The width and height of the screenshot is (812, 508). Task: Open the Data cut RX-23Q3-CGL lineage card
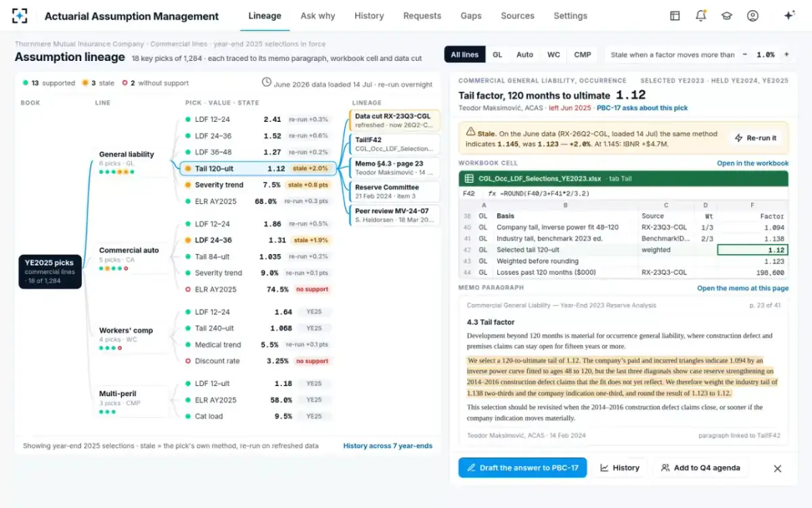[394, 120]
